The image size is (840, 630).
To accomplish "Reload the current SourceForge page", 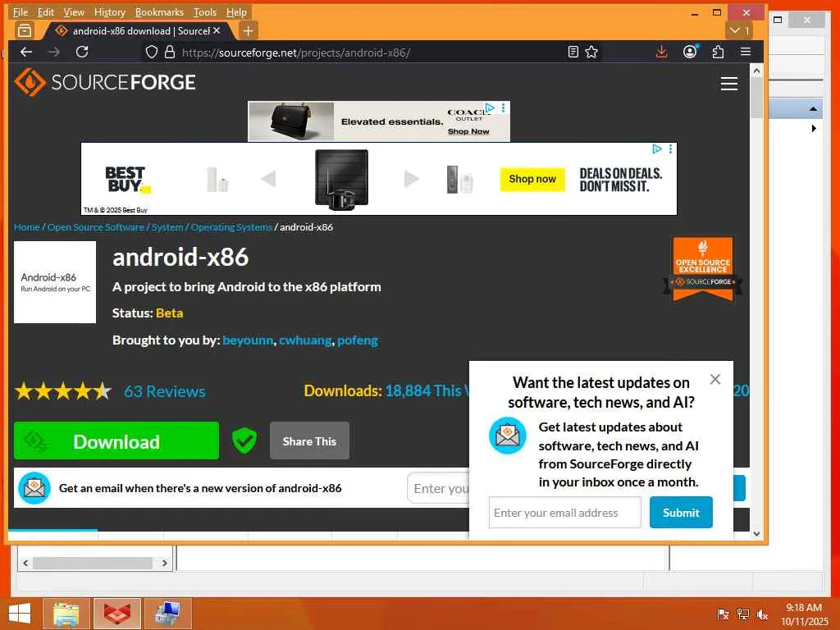I will point(82,52).
